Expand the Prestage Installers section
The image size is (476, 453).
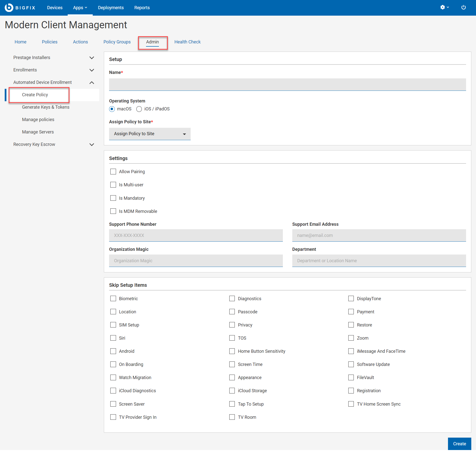tap(91, 58)
